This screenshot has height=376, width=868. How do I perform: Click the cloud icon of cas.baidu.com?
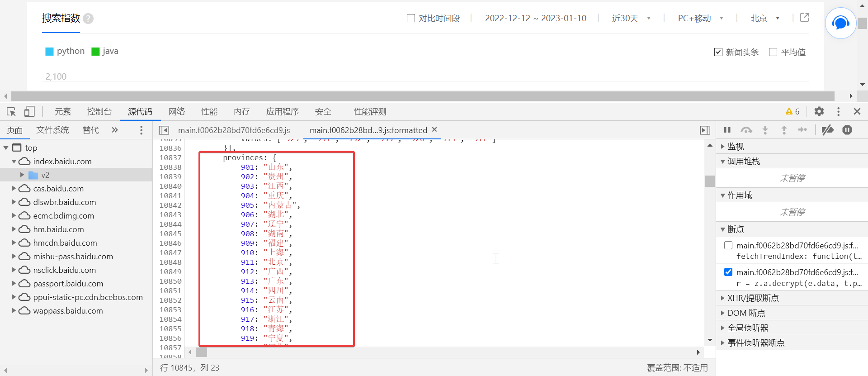24,189
